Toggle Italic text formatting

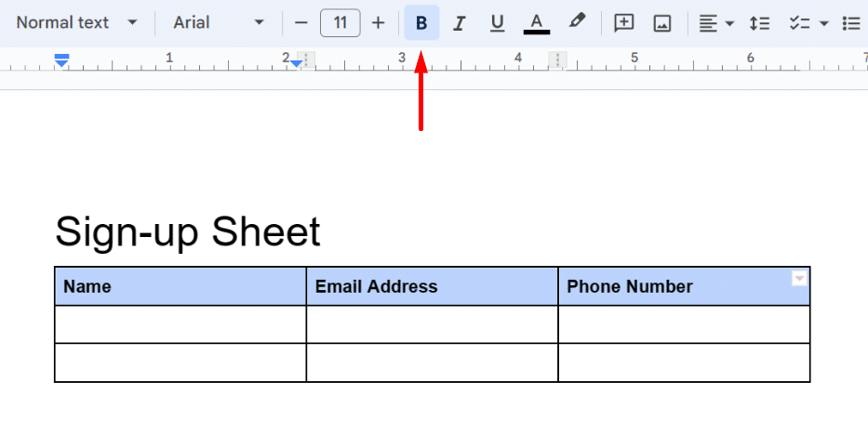pyautogui.click(x=460, y=23)
